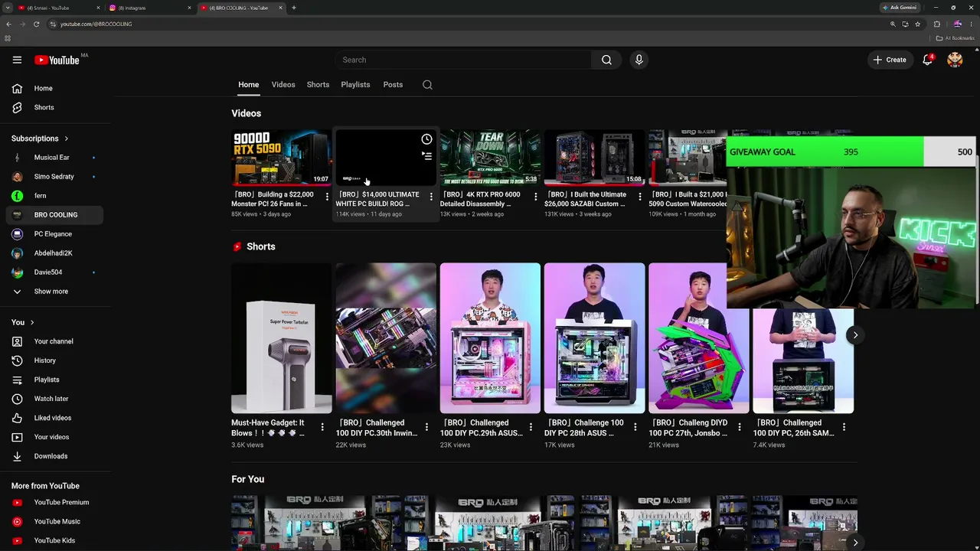The image size is (980, 551).
Task: Expand the You section header
Action: (23, 322)
